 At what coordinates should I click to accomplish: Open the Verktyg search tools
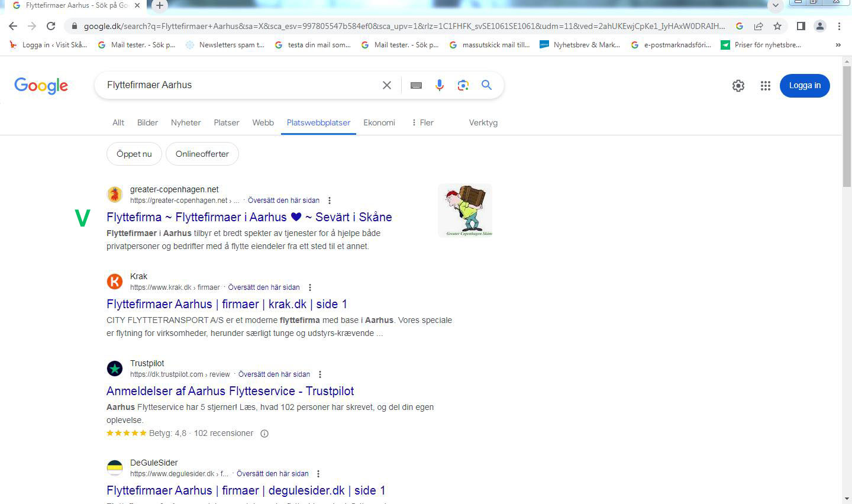tap(483, 122)
